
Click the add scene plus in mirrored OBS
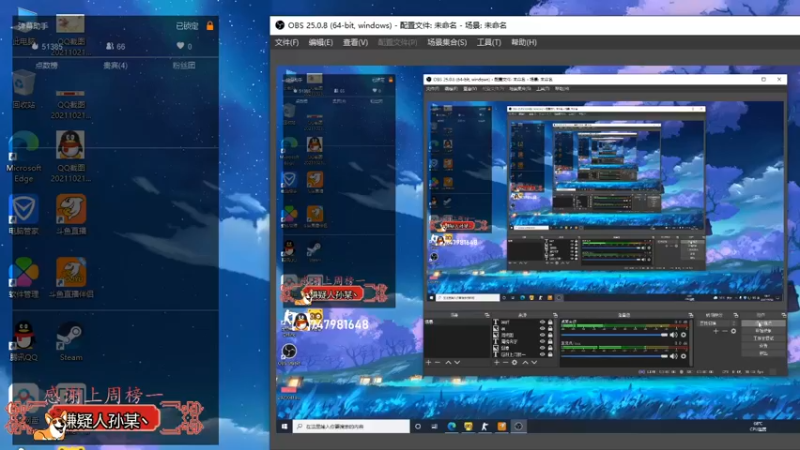click(x=428, y=362)
